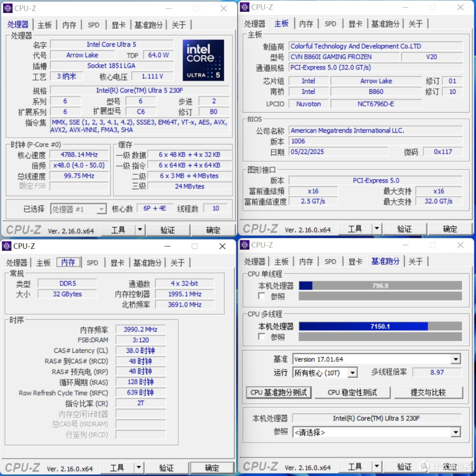The image size is (476, 476).
Task: Click tRFC value 639 时钟
Action: point(141,392)
